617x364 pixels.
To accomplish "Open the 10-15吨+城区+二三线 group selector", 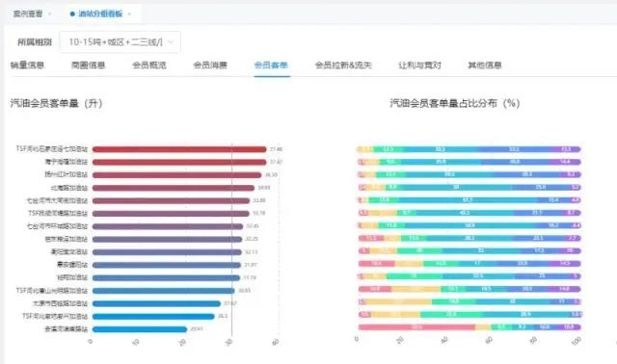I will [120, 42].
